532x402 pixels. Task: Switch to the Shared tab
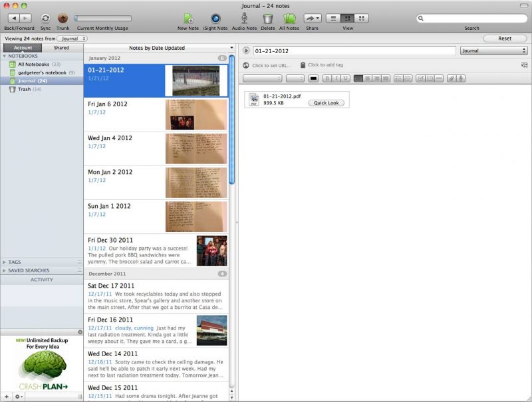click(x=62, y=47)
